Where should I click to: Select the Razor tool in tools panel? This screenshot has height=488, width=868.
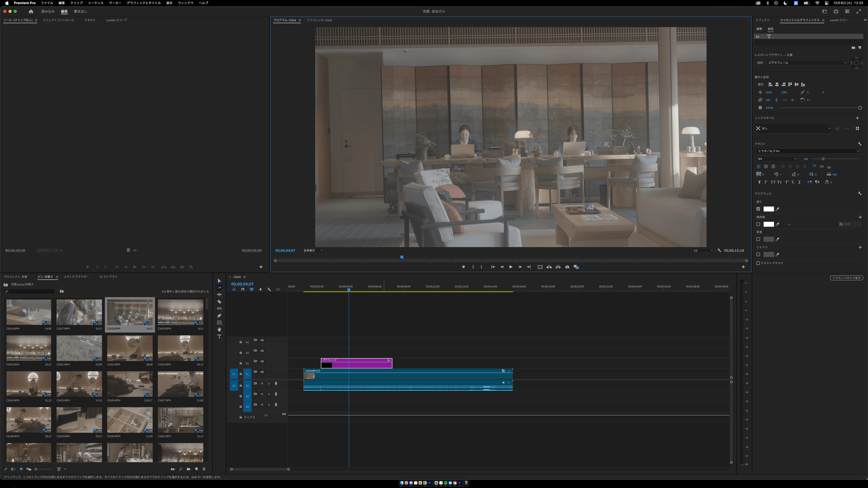tap(219, 302)
